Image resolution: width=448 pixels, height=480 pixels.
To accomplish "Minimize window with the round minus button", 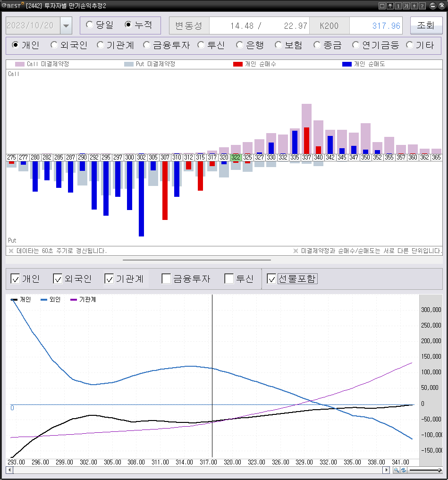I will tap(433, 6).
